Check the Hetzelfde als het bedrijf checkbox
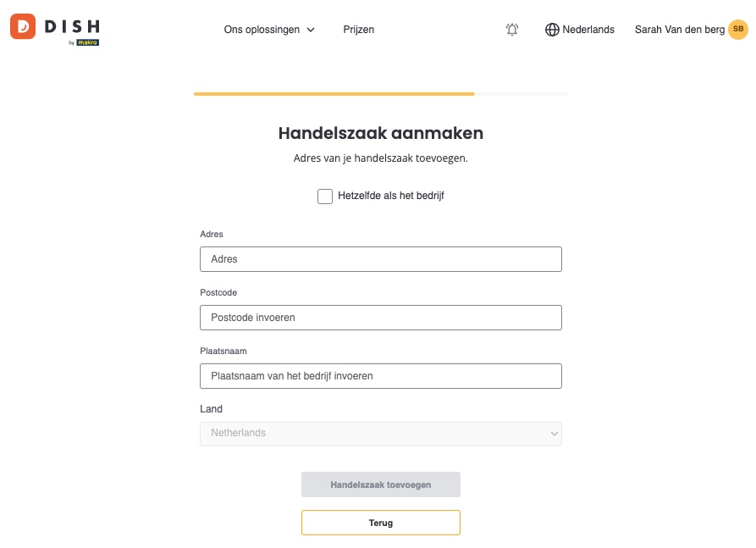Screen dimensions: 756x548 tap(325, 197)
